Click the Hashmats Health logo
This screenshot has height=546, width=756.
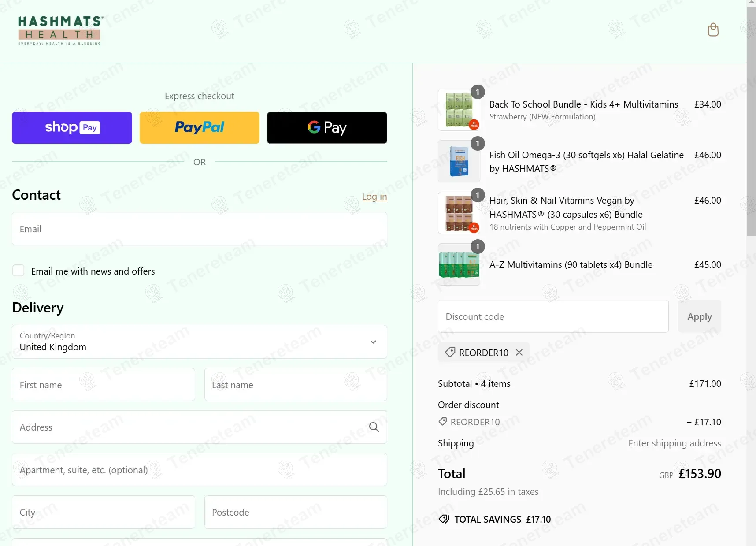60,30
